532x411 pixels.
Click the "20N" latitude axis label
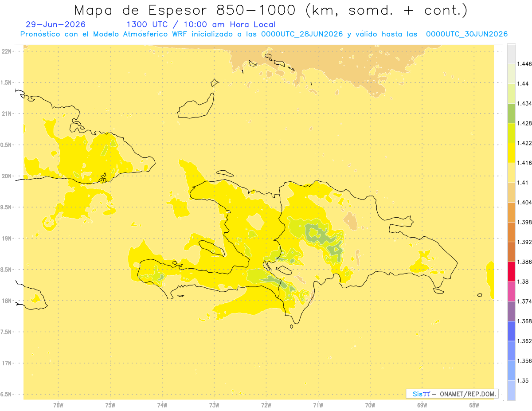8,176
